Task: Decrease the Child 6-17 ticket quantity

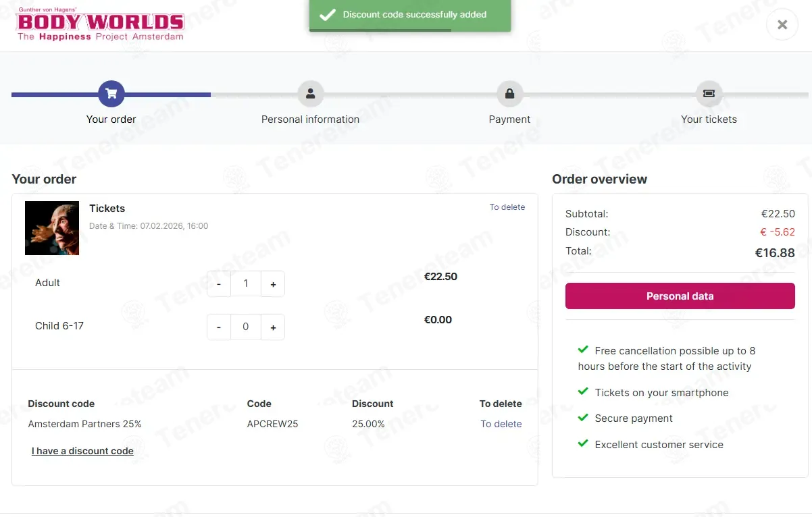Action: (x=219, y=327)
